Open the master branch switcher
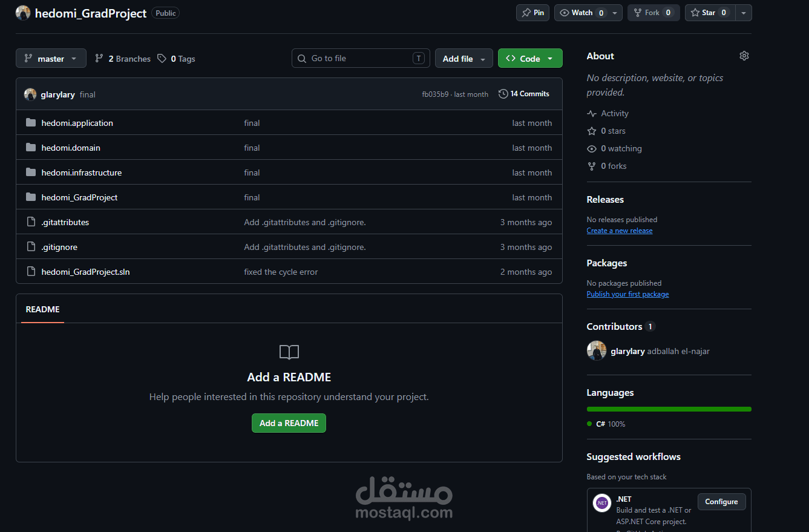The height and width of the screenshot is (532, 809). pyautogui.click(x=51, y=59)
